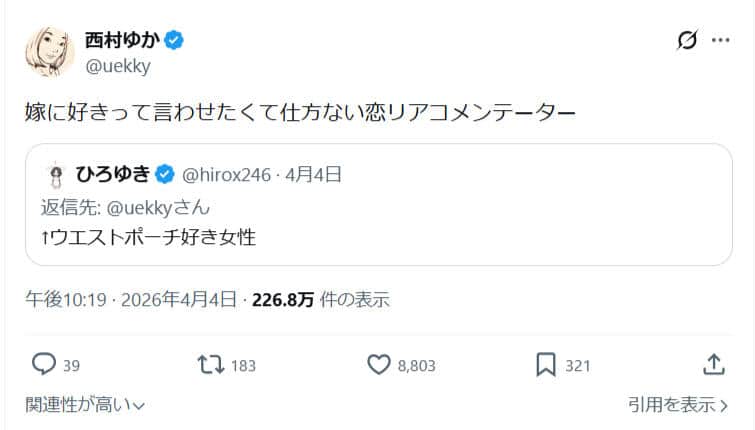This screenshot has width=755, height=430.
Task: Click the 西村ゆか display name
Action: pos(121,40)
